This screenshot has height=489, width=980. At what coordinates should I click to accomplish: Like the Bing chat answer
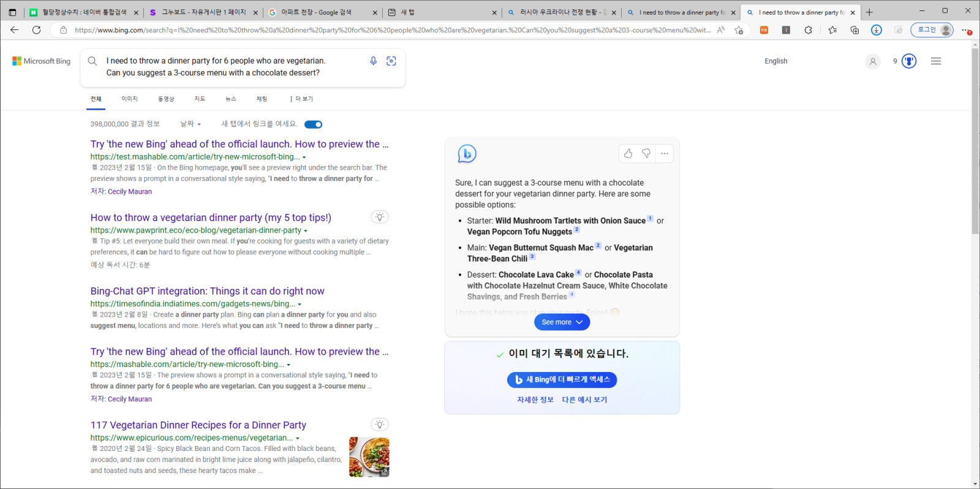coord(628,153)
